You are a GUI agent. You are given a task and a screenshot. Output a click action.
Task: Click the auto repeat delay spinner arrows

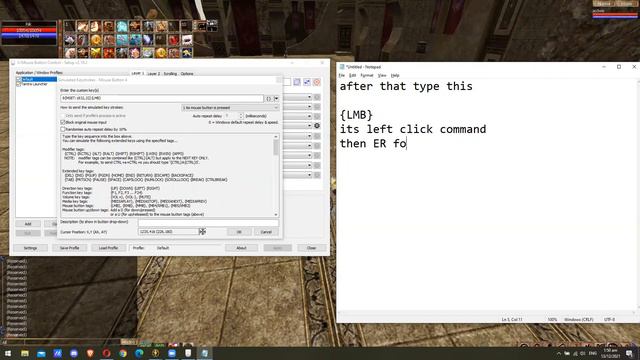click(241, 116)
